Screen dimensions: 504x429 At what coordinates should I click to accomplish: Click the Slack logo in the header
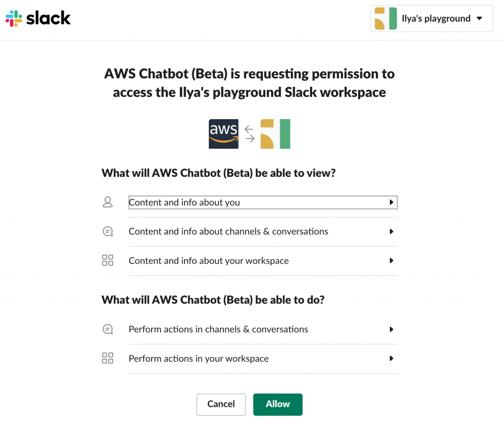click(38, 18)
